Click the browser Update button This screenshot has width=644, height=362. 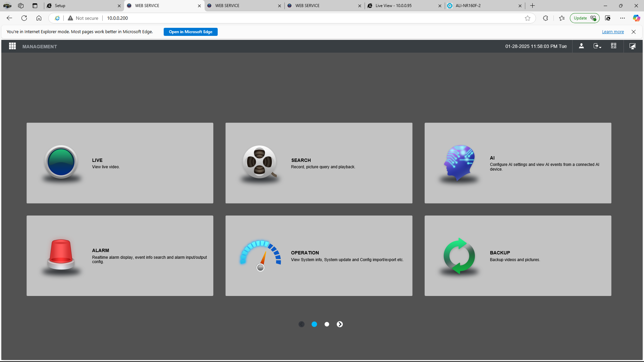[585, 18]
